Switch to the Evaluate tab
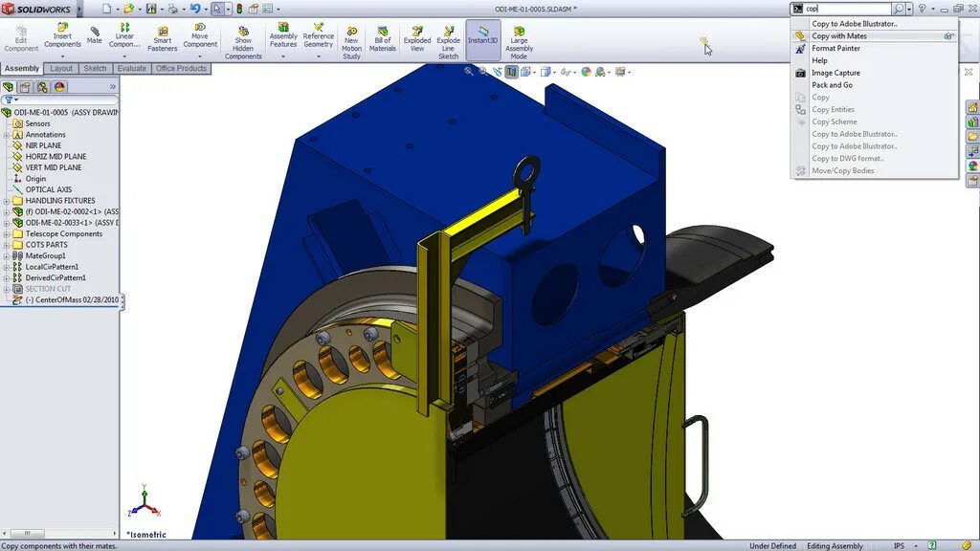Screen dimensions: 980x551 (x=132, y=68)
